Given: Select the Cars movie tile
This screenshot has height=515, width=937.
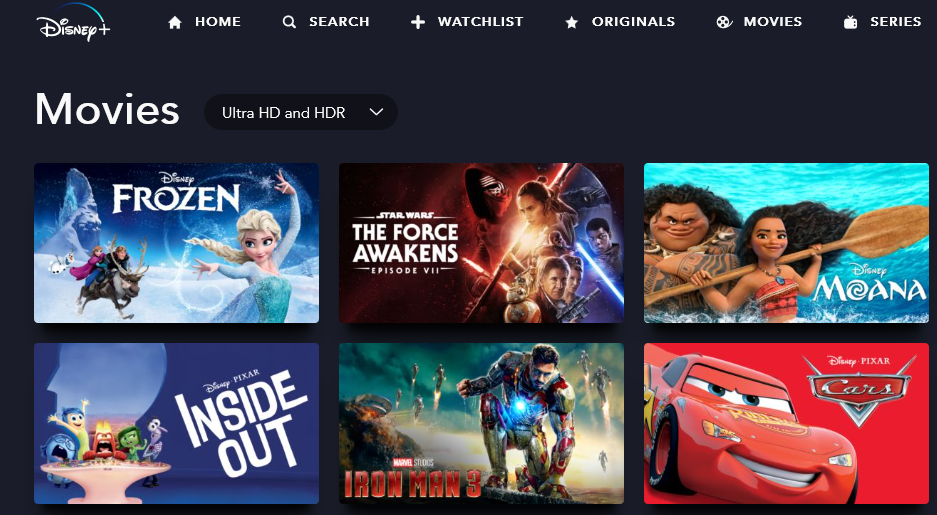Looking at the screenshot, I should point(786,424).
